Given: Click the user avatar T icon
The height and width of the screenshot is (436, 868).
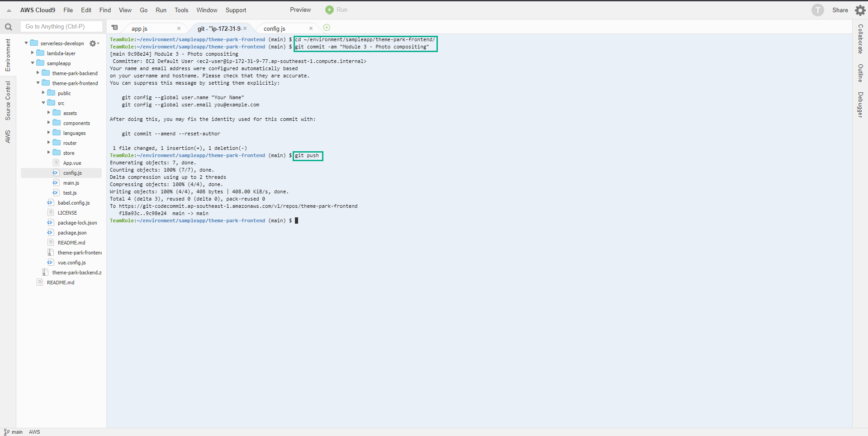Looking at the screenshot, I should pos(817,10).
